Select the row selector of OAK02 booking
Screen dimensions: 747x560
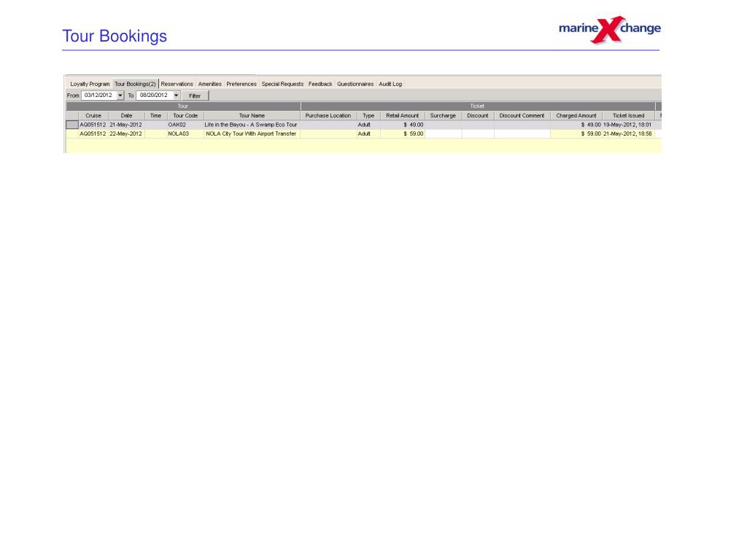72,125
